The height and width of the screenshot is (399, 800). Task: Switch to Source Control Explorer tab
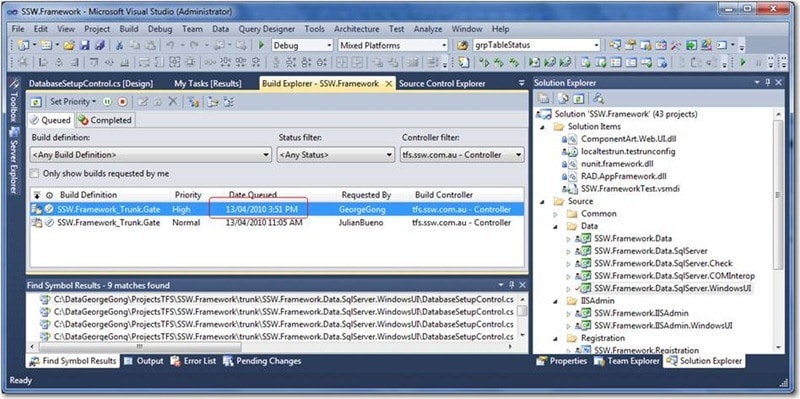442,84
